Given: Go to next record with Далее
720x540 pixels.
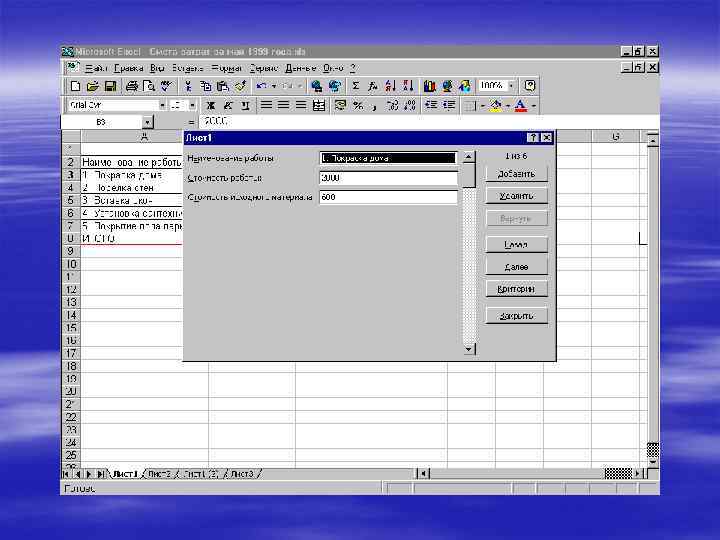Looking at the screenshot, I should pos(517,267).
